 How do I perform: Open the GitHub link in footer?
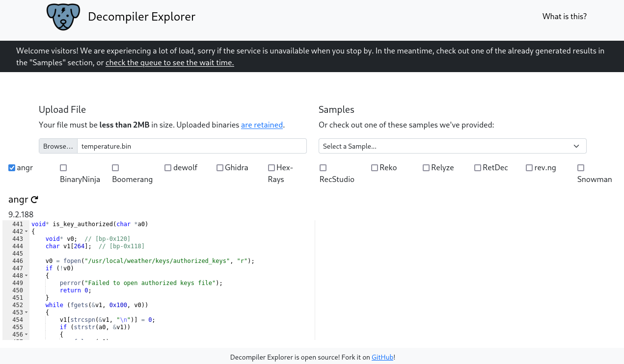[382, 357]
